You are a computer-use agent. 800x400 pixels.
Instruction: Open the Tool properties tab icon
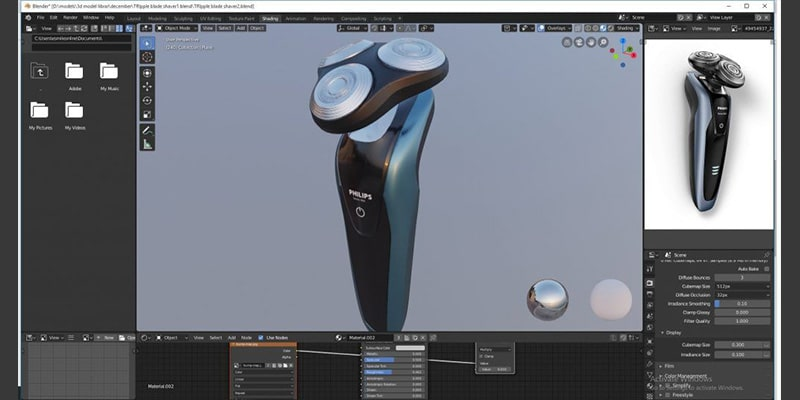click(x=649, y=269)
